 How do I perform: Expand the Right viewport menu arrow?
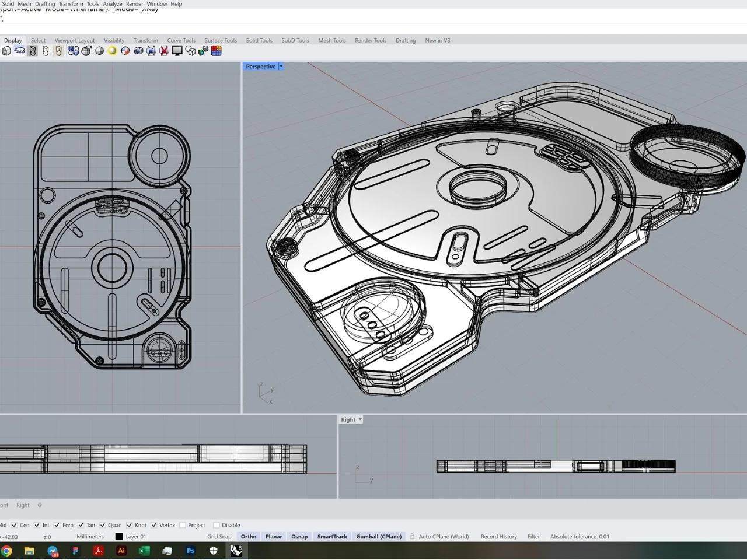[360, 419]
